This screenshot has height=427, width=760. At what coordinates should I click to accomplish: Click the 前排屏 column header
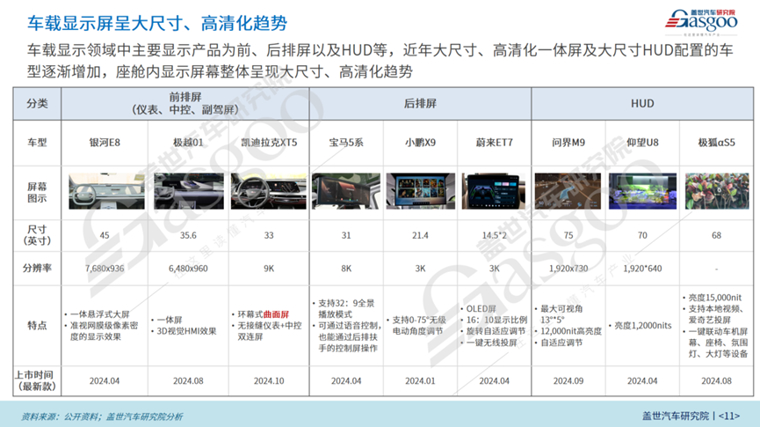(x=185, y=103)
